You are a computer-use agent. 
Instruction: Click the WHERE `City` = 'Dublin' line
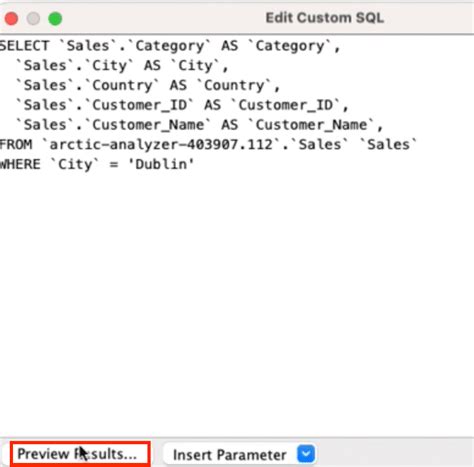pos(97,164)
